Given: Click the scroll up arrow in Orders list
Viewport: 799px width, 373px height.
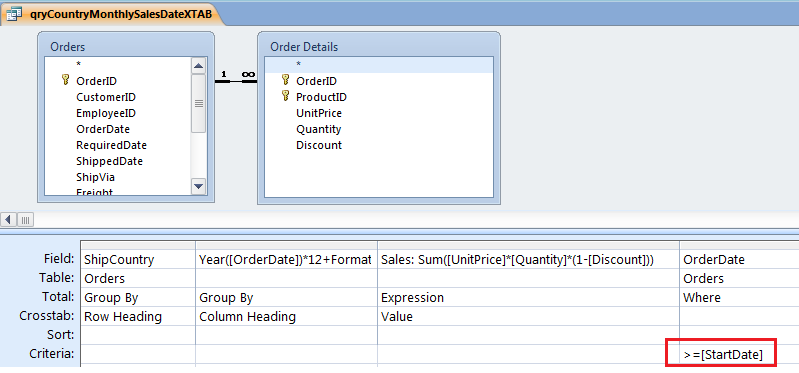Looking at the screenshot, I should (x=199, y=66).
